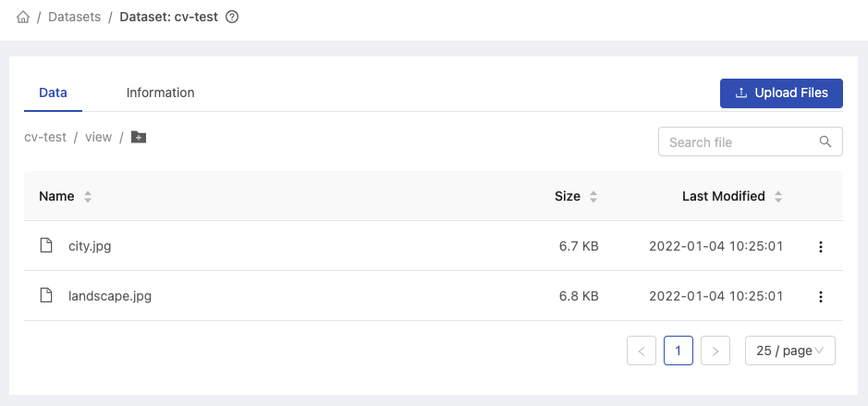Click the file icon beside landscape.jpg

(x=46, y=295)
